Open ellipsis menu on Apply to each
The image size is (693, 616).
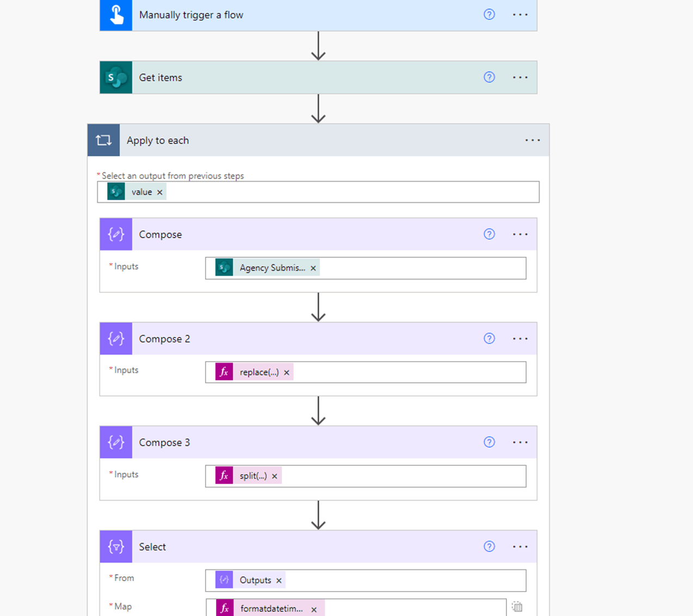click(x=533, y=140)
